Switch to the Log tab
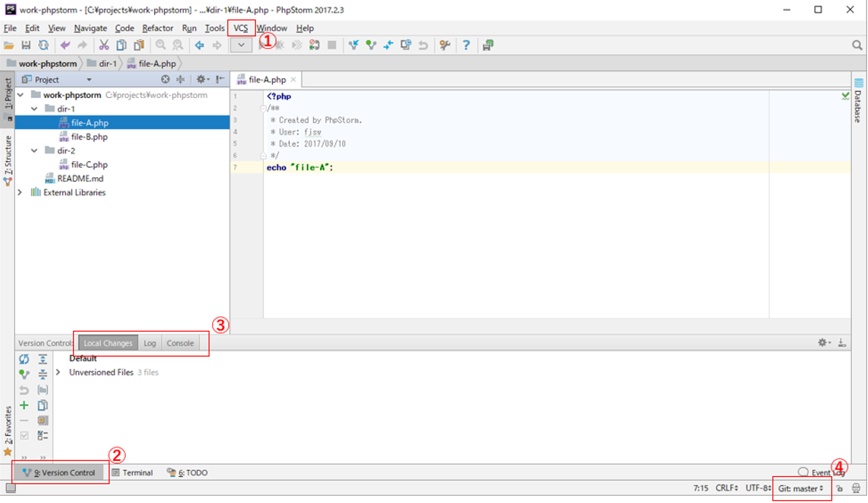Image resolution: width=868 pixels, height=503 pixels. [150, 343]
